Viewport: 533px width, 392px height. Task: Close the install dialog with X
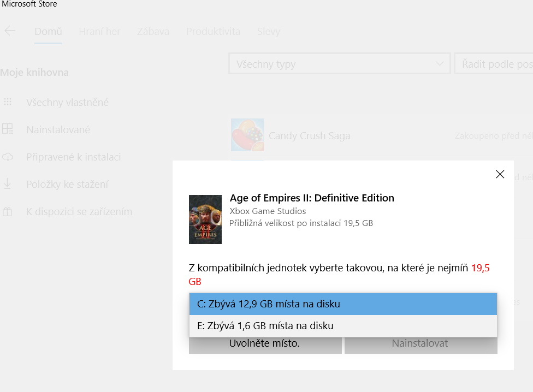point(500,174)
